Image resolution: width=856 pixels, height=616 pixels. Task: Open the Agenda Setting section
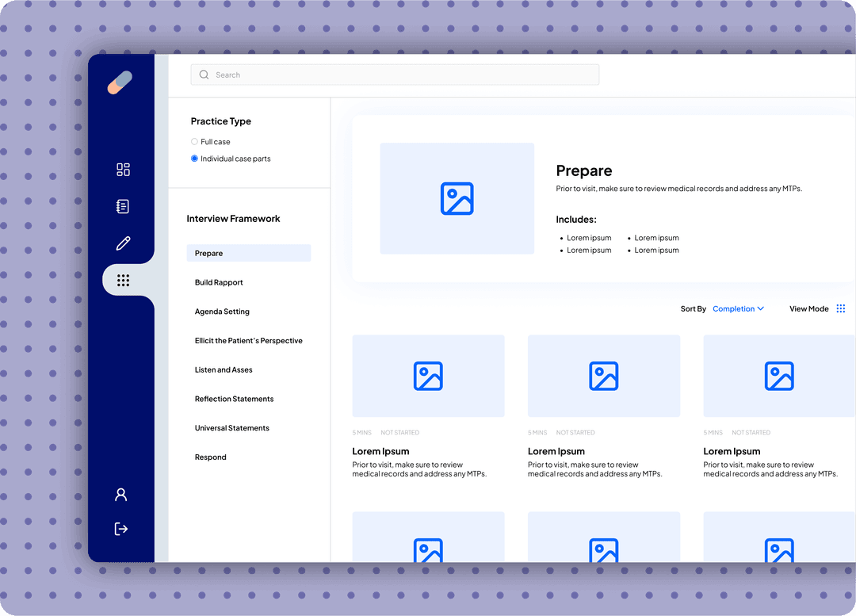[x=222, y=312]
